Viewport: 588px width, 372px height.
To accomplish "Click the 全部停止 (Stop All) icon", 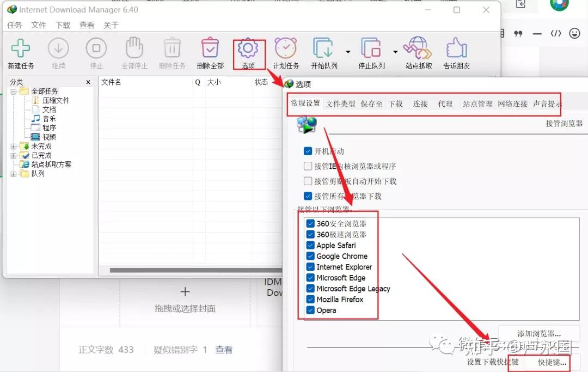I will point(134,48).
